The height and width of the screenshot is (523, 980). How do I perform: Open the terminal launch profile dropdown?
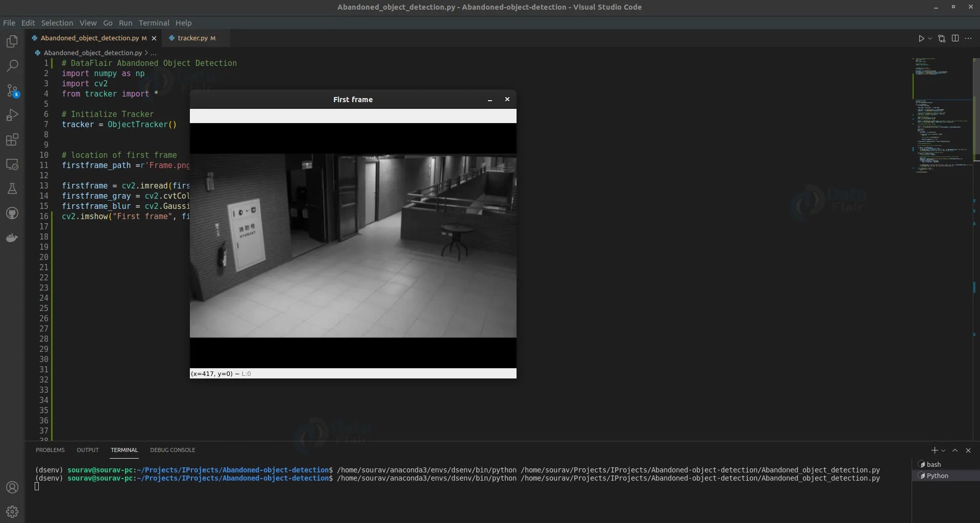point(944,450)
